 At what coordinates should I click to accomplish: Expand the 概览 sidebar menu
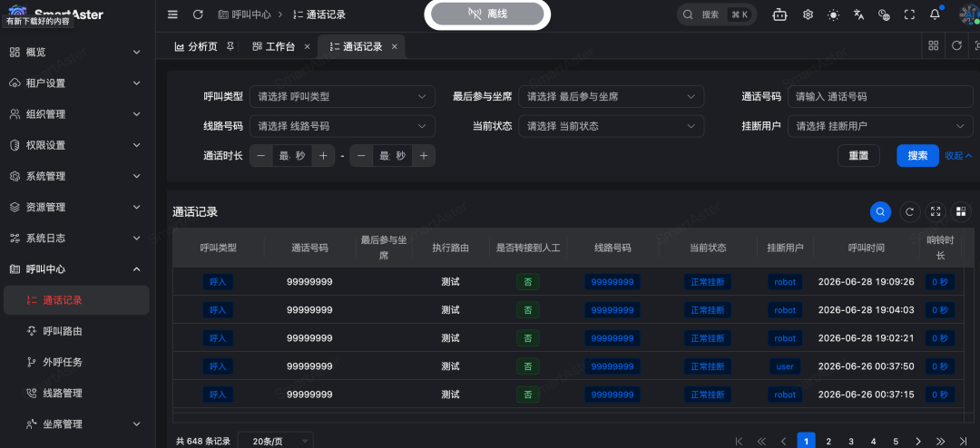[x=76, y=53]
